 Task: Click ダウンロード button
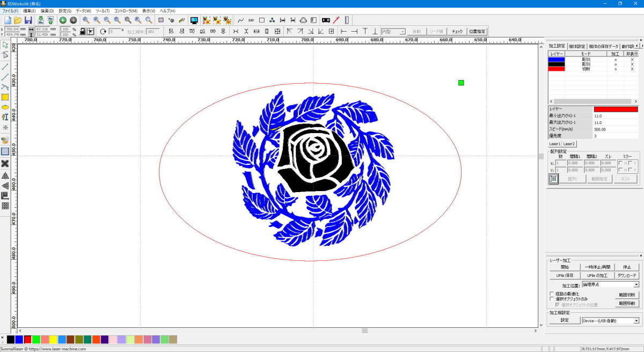(x=627, y=275)
